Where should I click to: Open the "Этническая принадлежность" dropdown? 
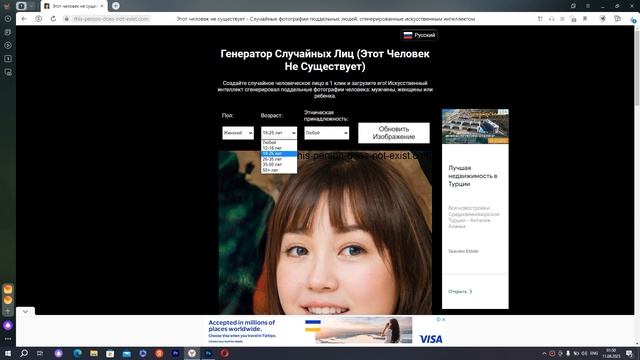(327, 133)
